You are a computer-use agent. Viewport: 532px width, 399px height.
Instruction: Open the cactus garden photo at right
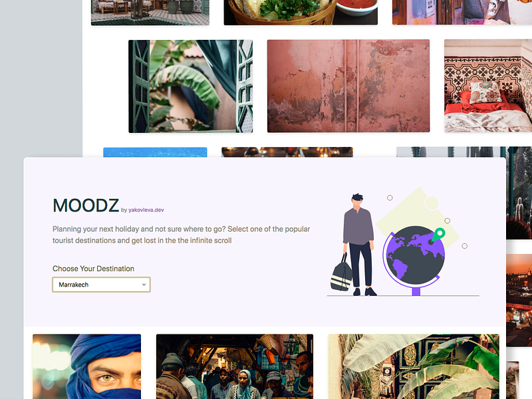(519, 193)
